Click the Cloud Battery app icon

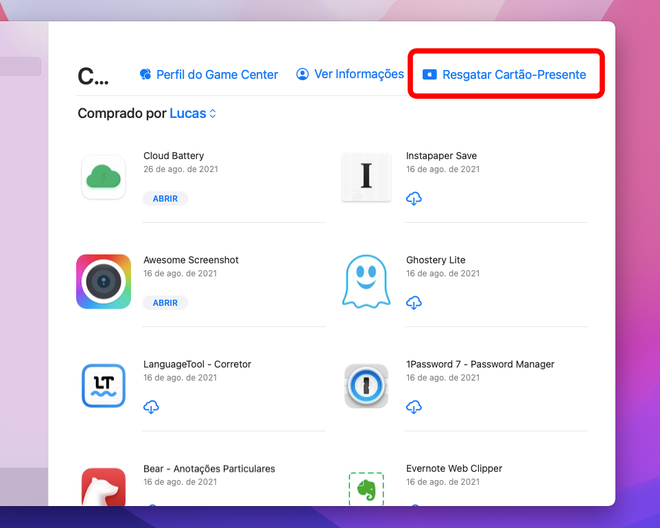pos(104,177)
